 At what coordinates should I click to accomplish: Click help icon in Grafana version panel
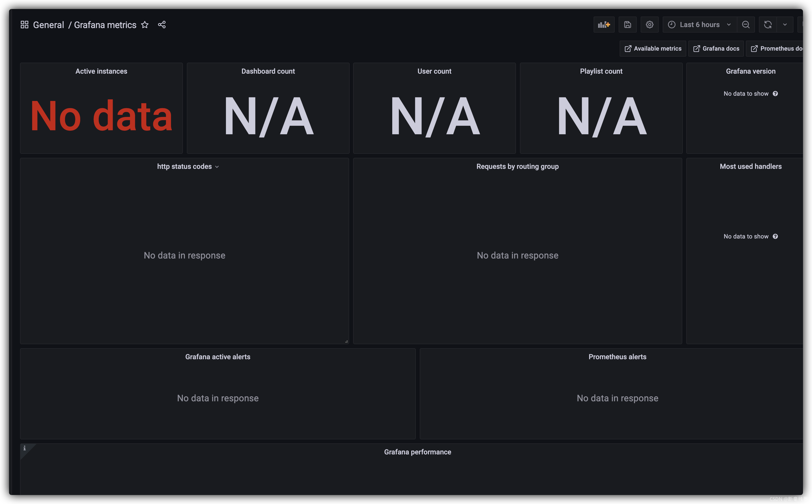coord(775,94)
